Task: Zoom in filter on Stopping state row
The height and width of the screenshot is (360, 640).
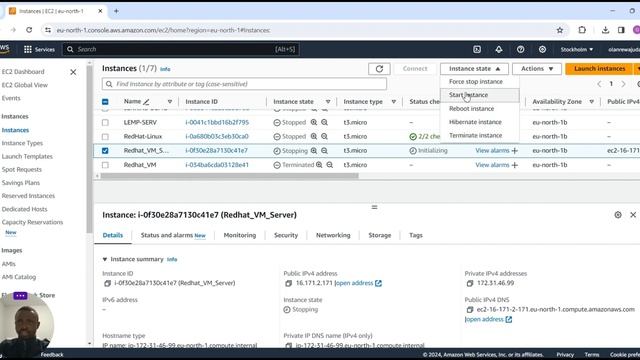Action: [x=313, y=151]
